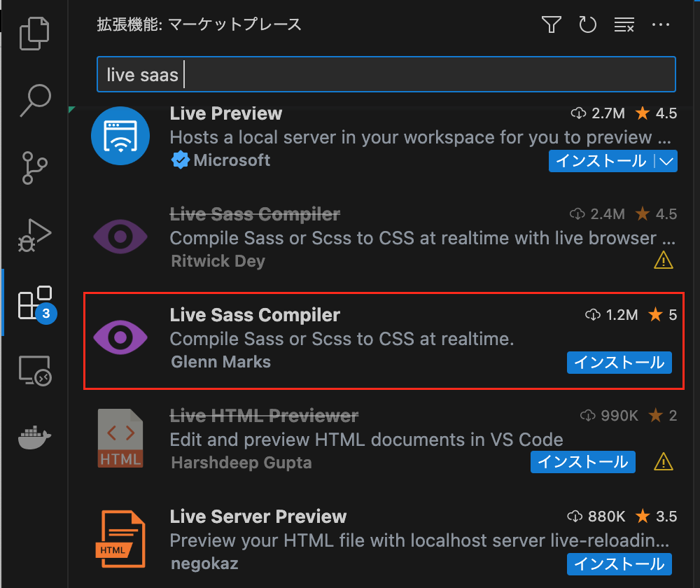Screen dimensions: 700x588
Task: Click the Microsoft publisher name
Action: [232, 160]
